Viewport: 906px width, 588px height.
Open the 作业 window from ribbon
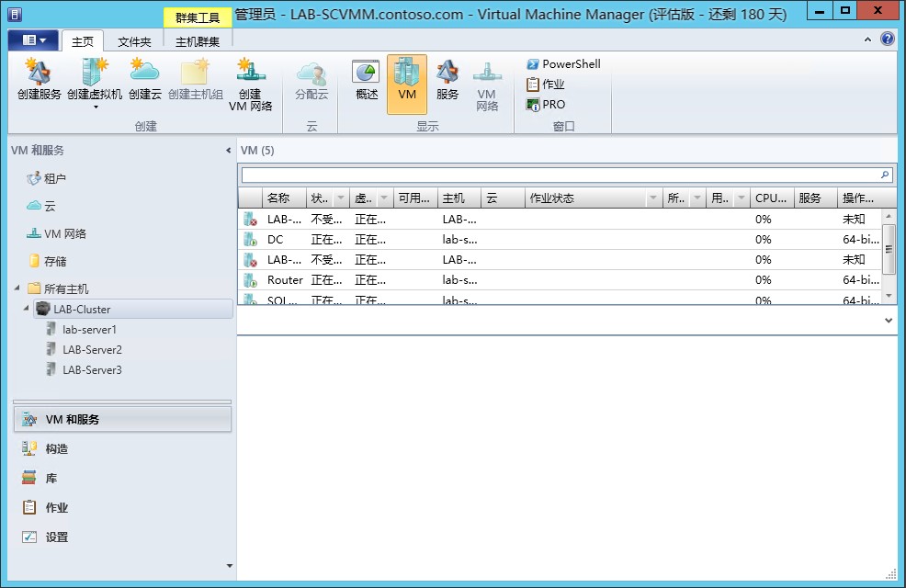click(x=546, y=85)
